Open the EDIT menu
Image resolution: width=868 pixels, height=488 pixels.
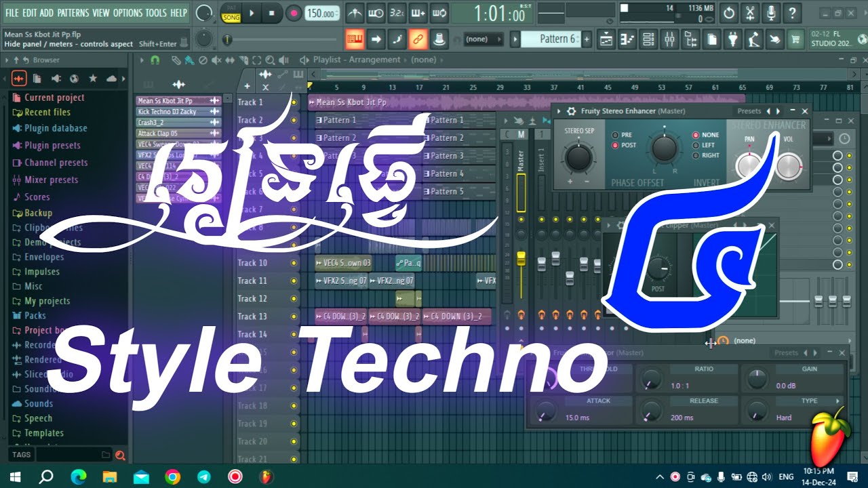pos(30,12)
